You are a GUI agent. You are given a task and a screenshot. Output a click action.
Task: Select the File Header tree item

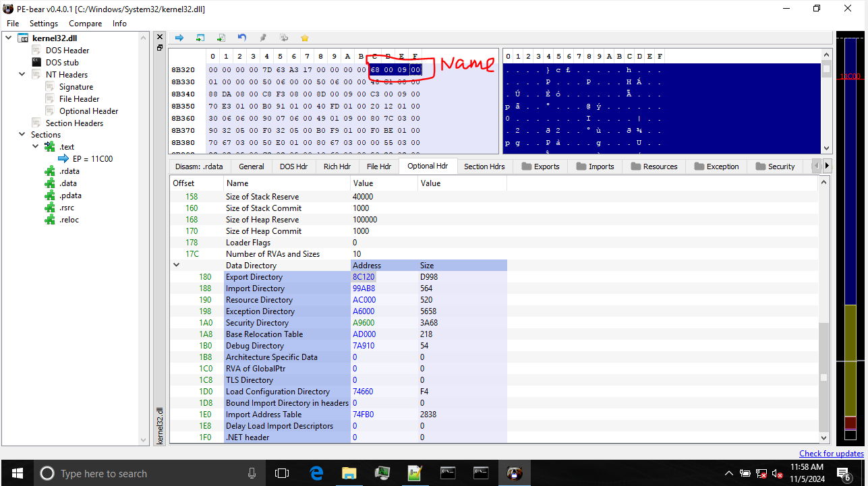coord(79,99)
